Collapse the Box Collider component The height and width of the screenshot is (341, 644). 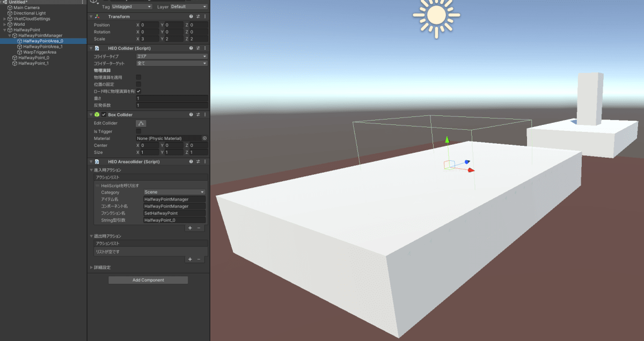[x=91, y=115]
